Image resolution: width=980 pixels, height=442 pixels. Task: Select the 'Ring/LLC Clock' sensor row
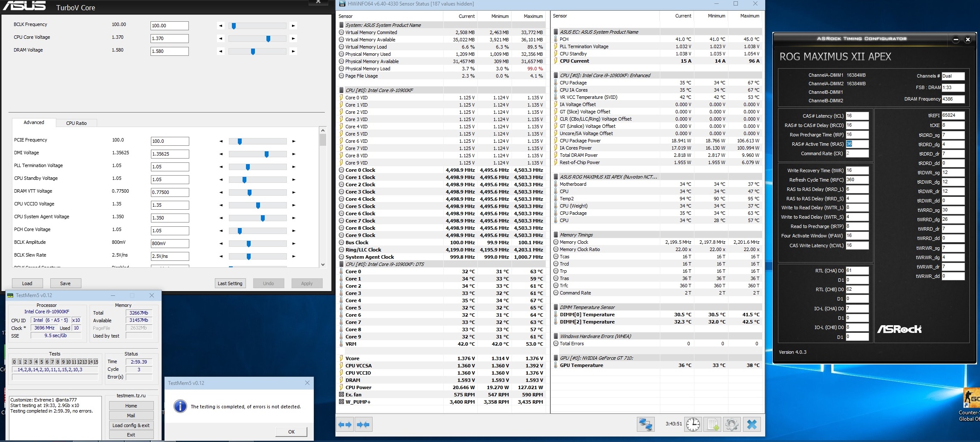click(441, 250)
